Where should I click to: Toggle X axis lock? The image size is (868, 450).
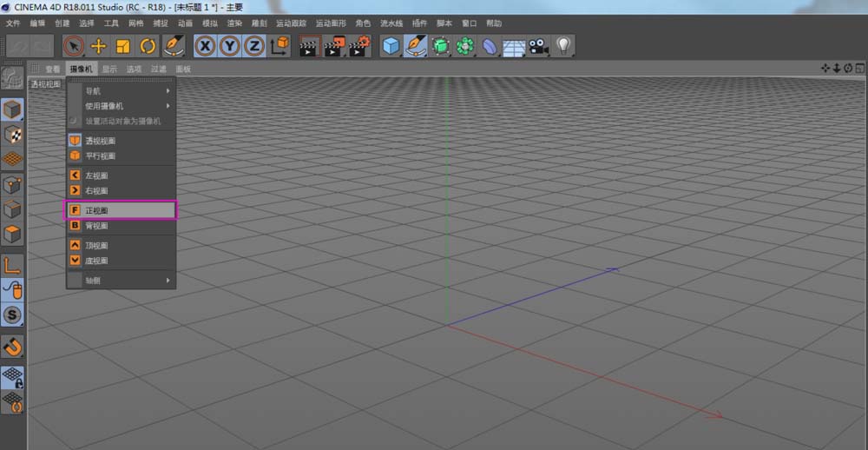(206, 46)
